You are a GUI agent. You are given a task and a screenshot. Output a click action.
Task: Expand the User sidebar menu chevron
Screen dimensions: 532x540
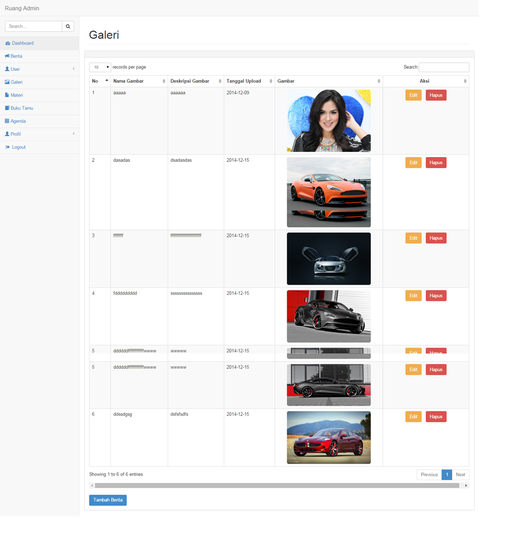pyautogui.click(x=74, y=69)
